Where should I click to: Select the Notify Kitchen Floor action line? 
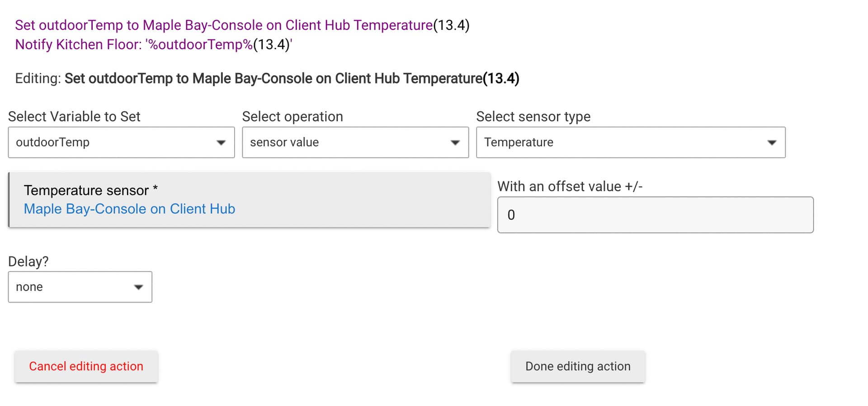154,45
